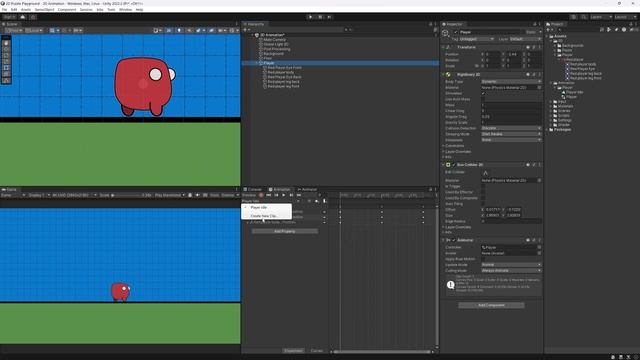
Task: Select the Rect tool in the Scene toolbar
Action: 6,68
